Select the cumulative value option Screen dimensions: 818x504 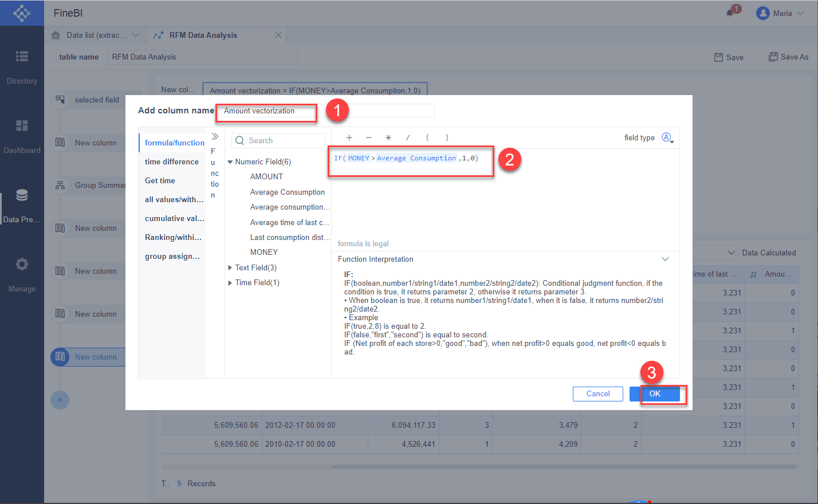pos(173,218)
